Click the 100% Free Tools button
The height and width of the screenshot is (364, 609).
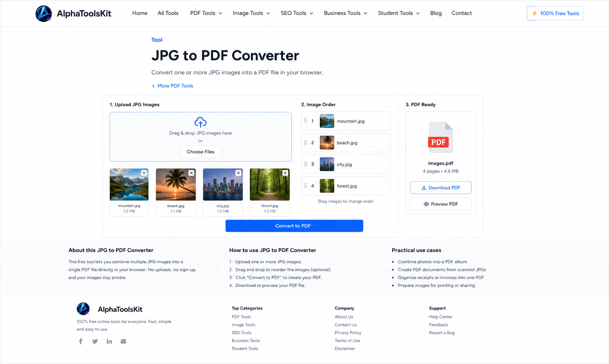point(555,13)
